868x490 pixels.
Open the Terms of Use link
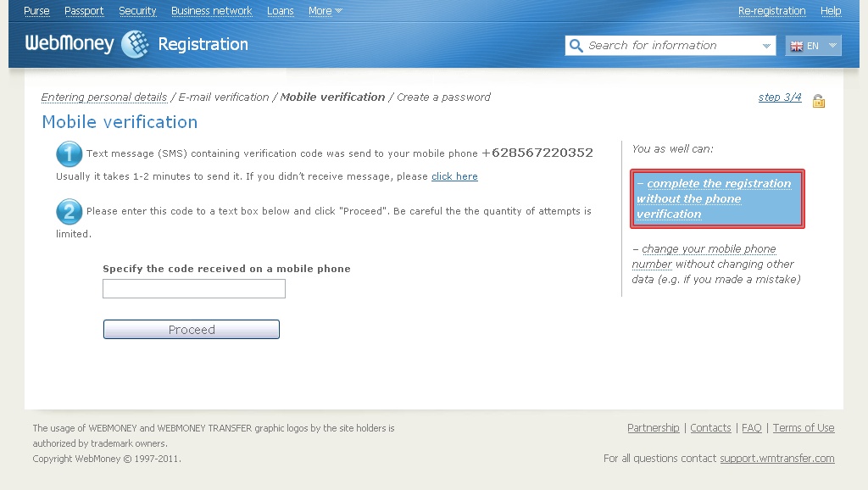point(804,427)
